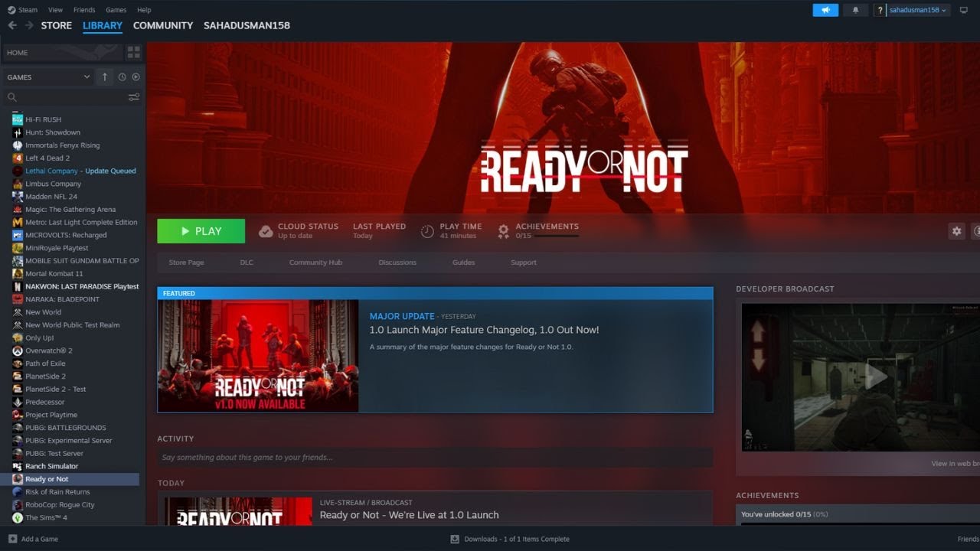Open the Store Page link
The image size is (980, 551).
pyautogui.click(x=186, y=262)
